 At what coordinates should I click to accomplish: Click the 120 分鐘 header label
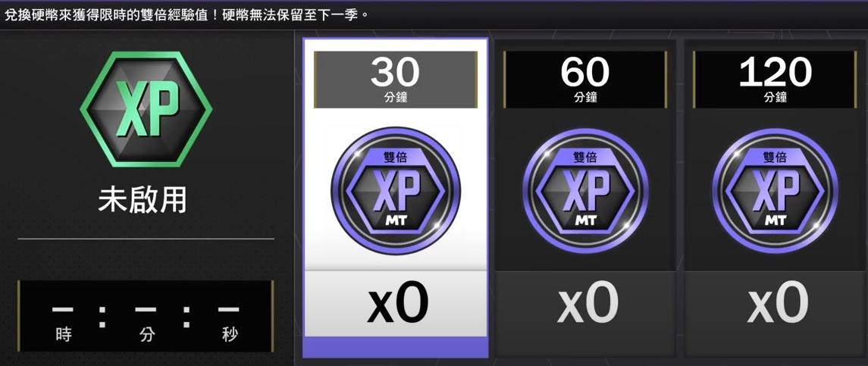pos(775,80)
